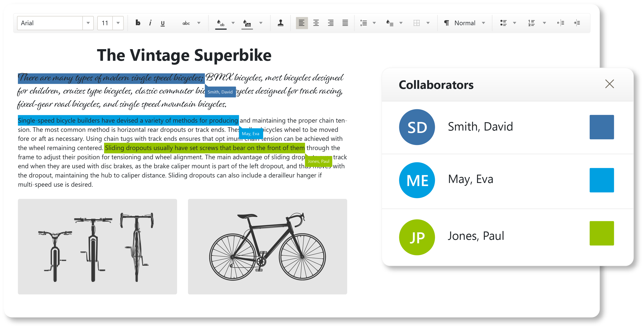
Task: Click the strikethrough abc icon
Action: coord(186,23)
